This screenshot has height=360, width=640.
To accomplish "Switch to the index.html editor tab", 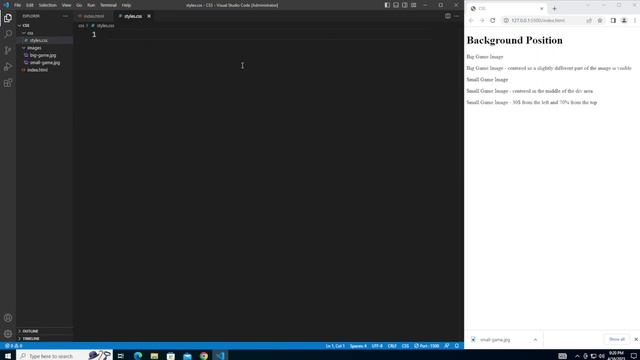I will tap(94, 16).
